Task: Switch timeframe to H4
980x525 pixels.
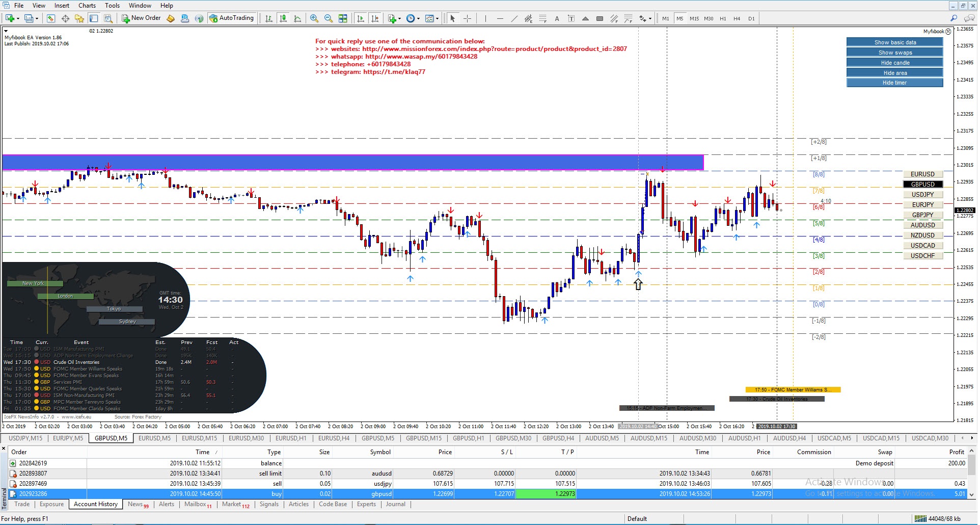Action: 737,18
